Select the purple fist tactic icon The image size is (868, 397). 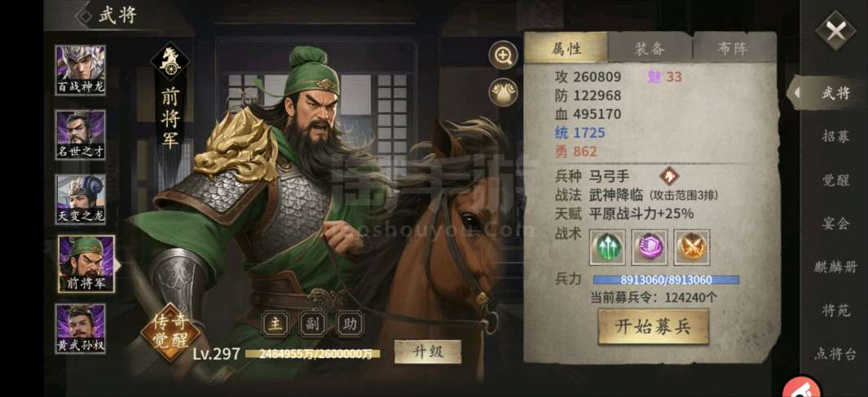coord(650,247)
